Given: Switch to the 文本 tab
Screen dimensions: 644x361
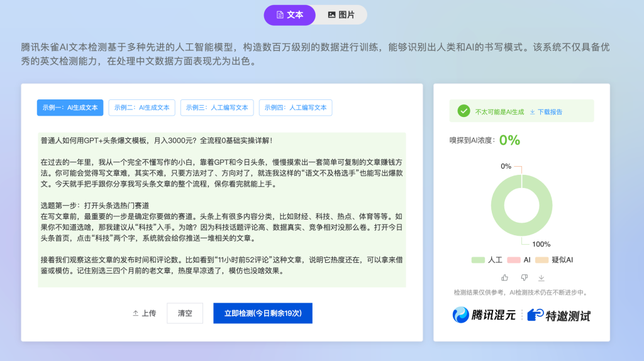Looking at the screenshot, I should [x=289, y=15].
